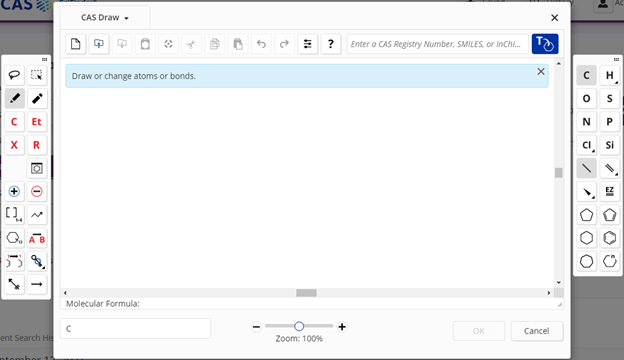
Task: Insert a cyclopentadiene ring template
Action: (609, 215)
